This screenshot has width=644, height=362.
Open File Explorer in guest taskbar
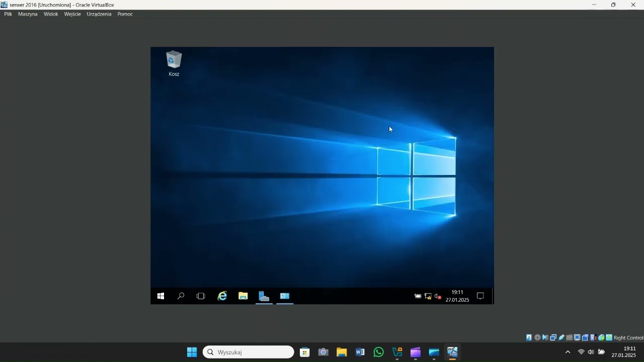coord(243,296)
